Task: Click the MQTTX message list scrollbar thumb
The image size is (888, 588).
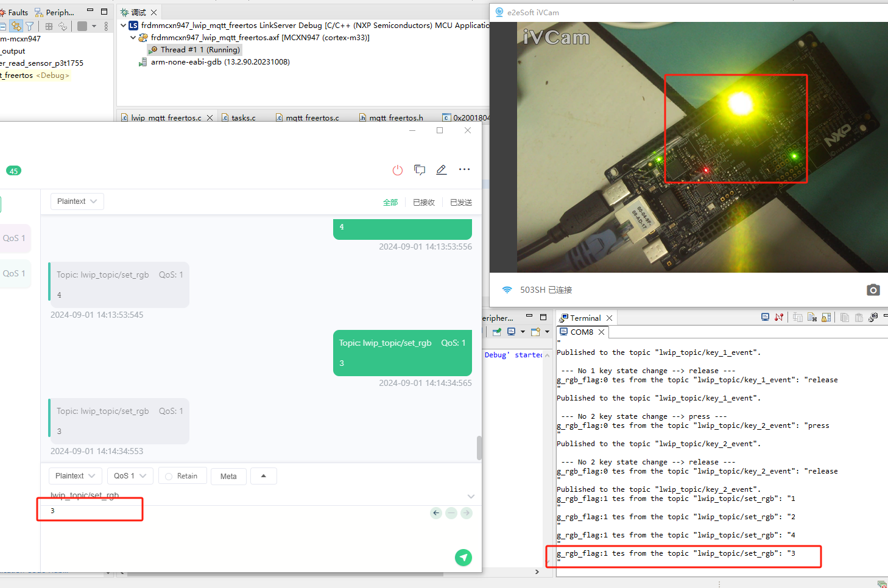Action: coord(479,448)
